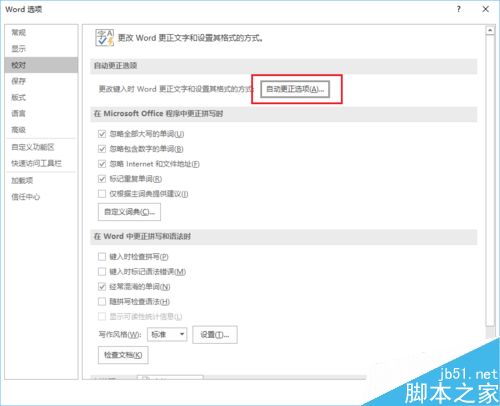
Task: Enable 仅根据主词典提供建议 checkbox
Action: pyautogui.click(x=102, y=194)
